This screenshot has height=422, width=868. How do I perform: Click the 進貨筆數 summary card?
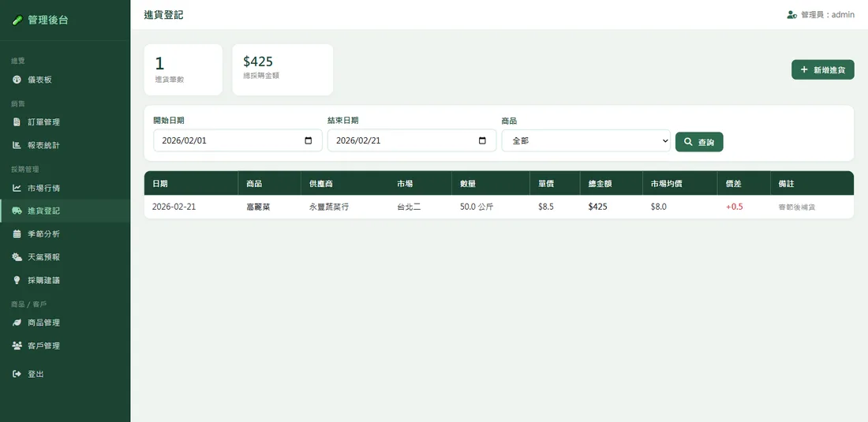point(183,69)
